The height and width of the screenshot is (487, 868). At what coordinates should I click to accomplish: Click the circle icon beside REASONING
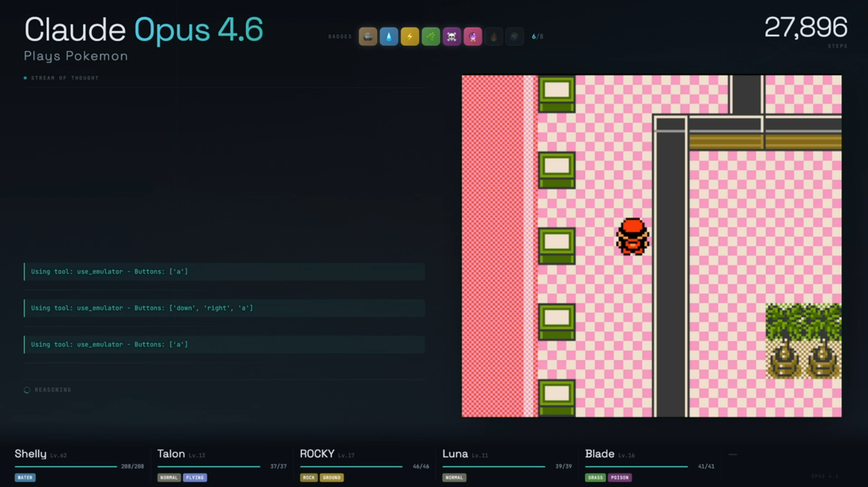27,390
